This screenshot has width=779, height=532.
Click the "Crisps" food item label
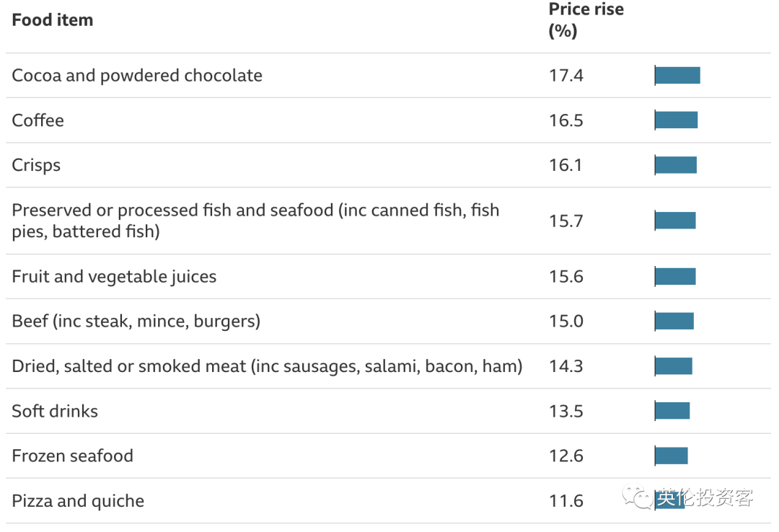pos(36,165)
